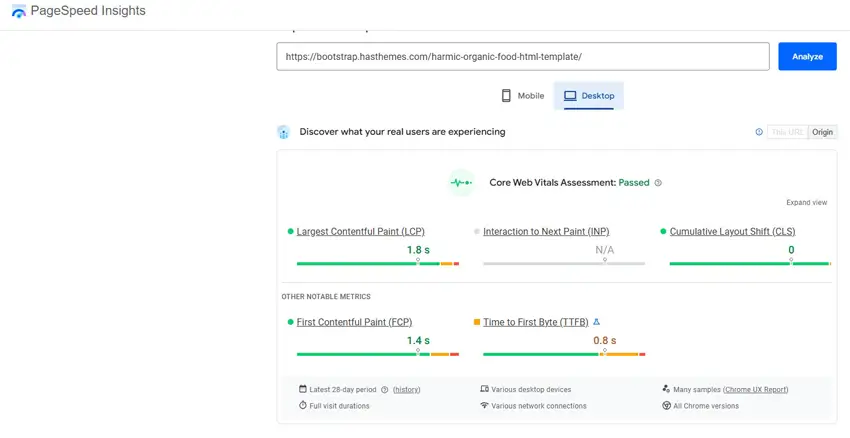
Task: Select the Desktop tab
Action: tap(589, 96)
